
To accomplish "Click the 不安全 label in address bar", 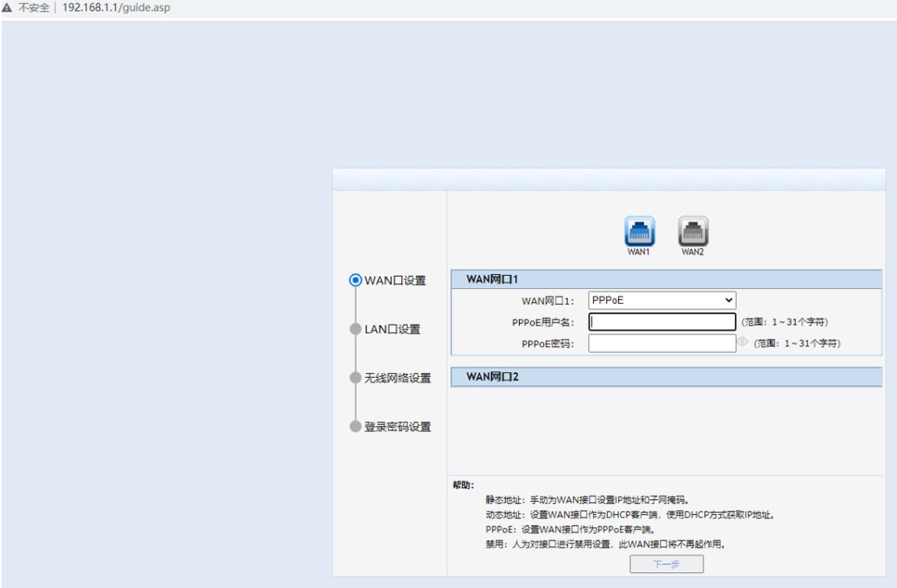I will 34,7.
